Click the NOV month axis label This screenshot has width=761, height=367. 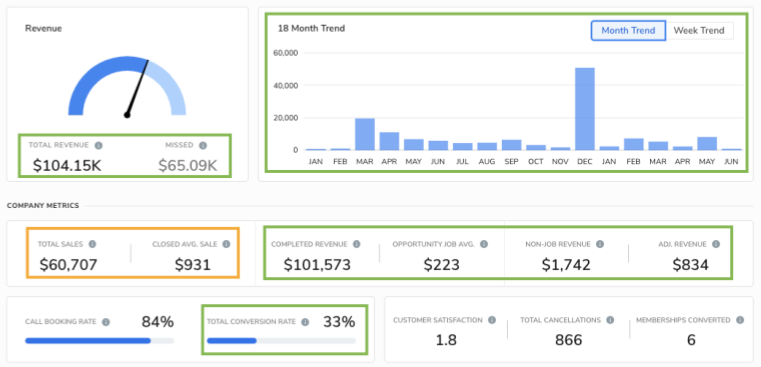pos(561,162)
